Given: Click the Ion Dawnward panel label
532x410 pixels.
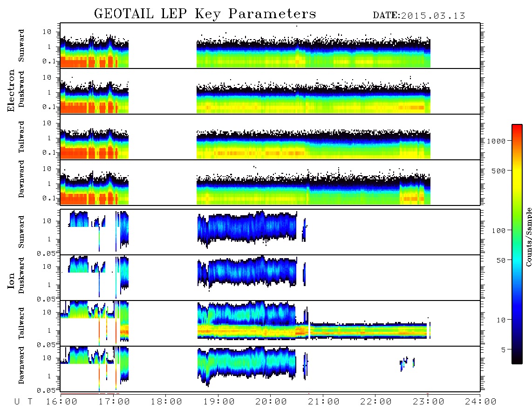Looking at the screenshot, I should [21, 365].
